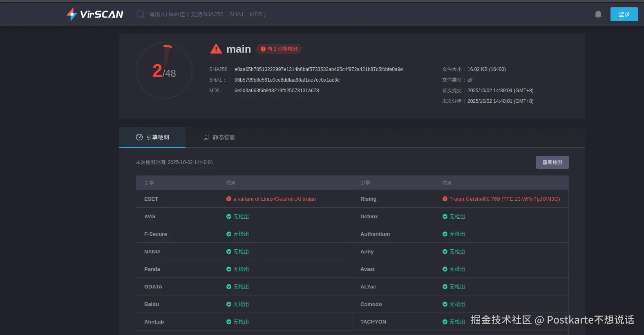Image resolution: width=644 pixels, height=335 pixels.
Task: Click the Defenx green check icon
Action: (445, 217)
